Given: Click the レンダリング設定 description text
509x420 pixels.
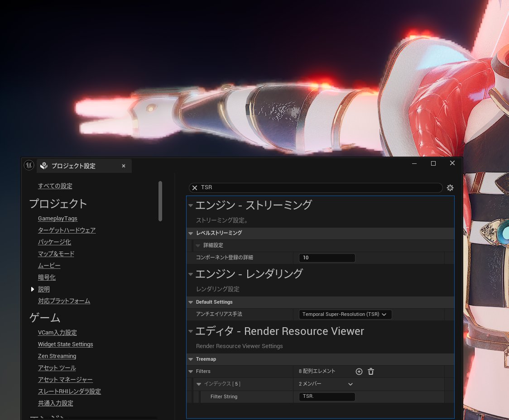Looking at the screenshot, I should click(x=218, y=289).
